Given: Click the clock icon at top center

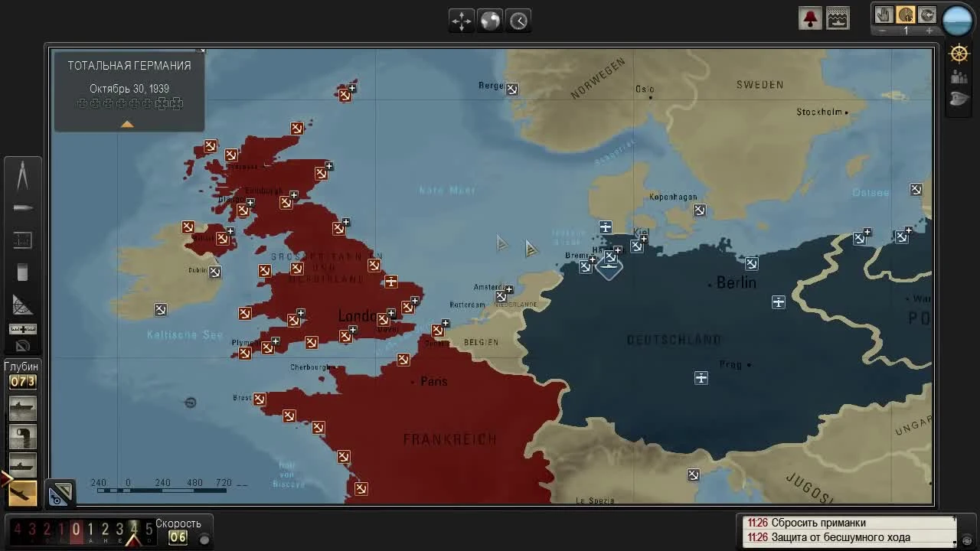Looking at the screenshot, I should coord(518,21).
